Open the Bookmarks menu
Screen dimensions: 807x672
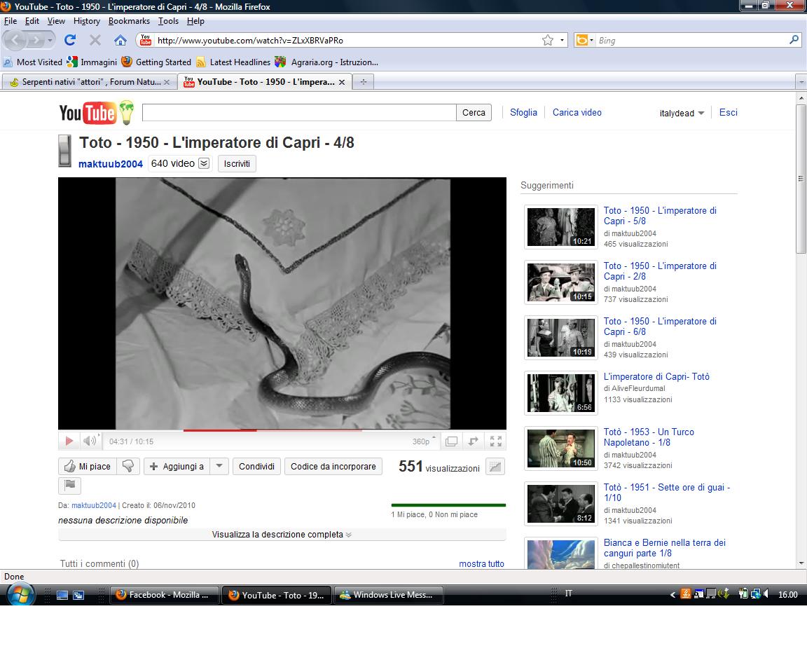coord(129,21)
